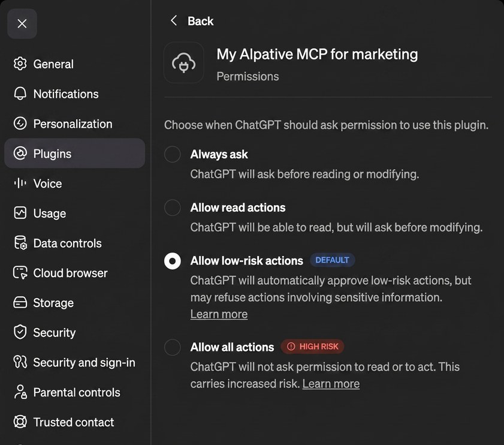Switch to Storage settings
The image size is (504, 445).
[x=74, y=302]
